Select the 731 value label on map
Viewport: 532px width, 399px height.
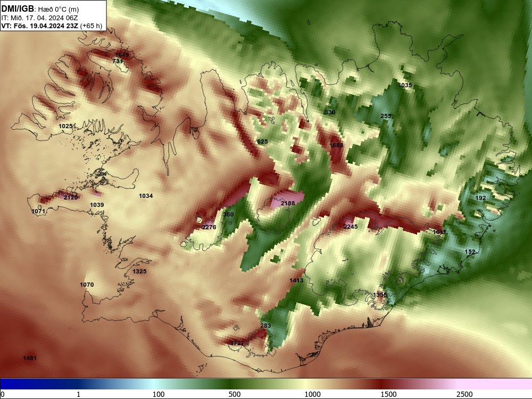pyautogui.click(x=118, y=61)
